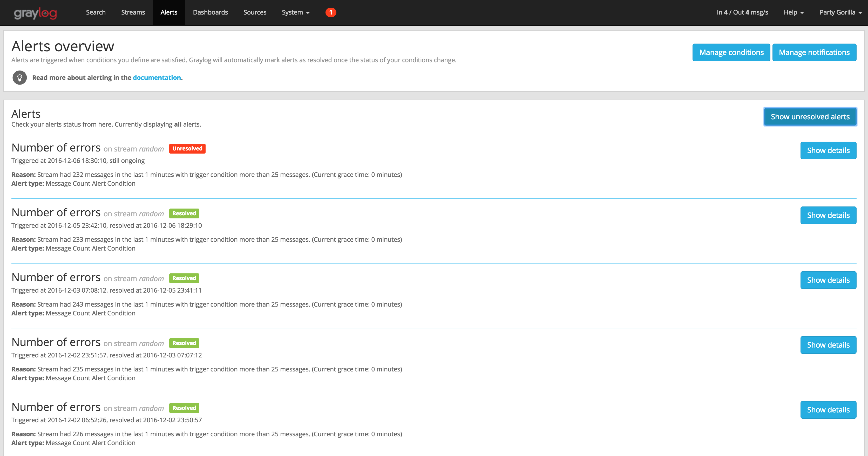Screen dimensions: 868x456
Task: Click the lightbulb documentation hint icon
Action: pyautogui.click(x=19, y=78)
